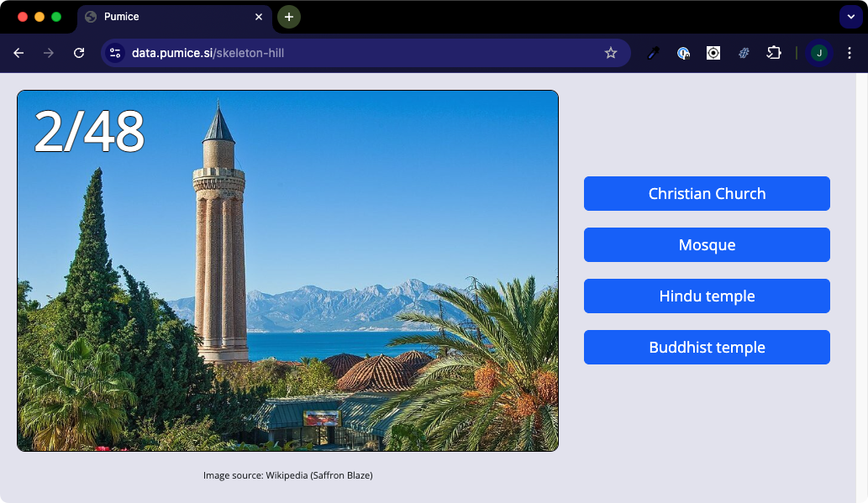The width and height of the screenshot is (868, 503).
Task: Click the forward navigation arrow
Action: (x=49, y=53)
